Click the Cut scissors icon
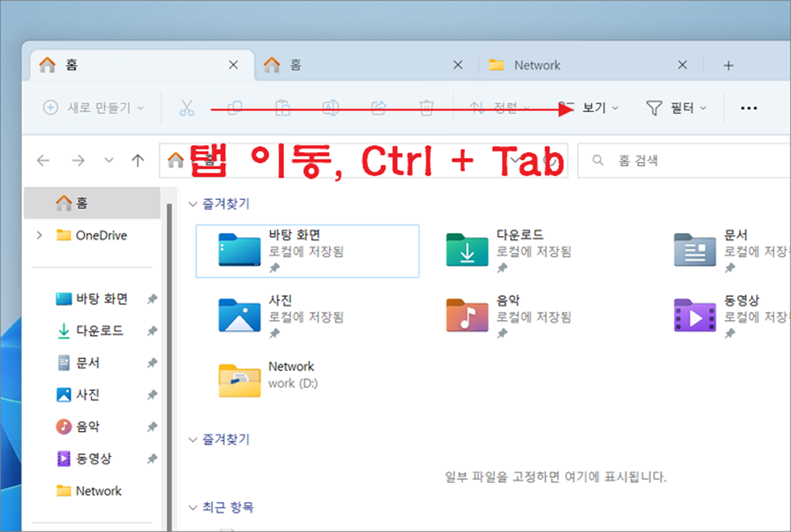791x532 pixels. click(186, 108)
